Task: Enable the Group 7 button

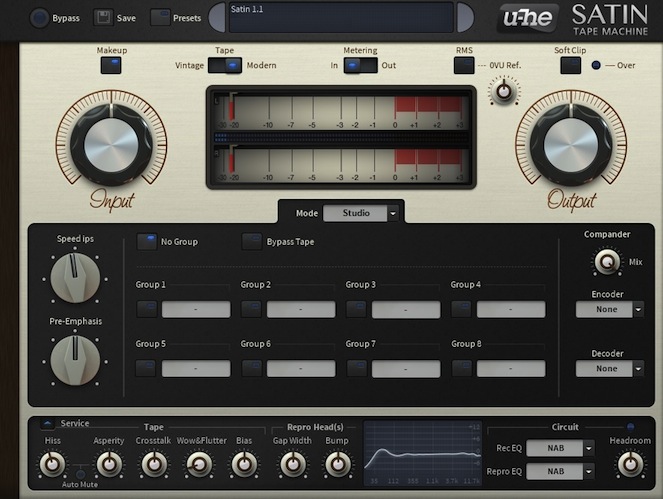Action: tap(356, 368)
